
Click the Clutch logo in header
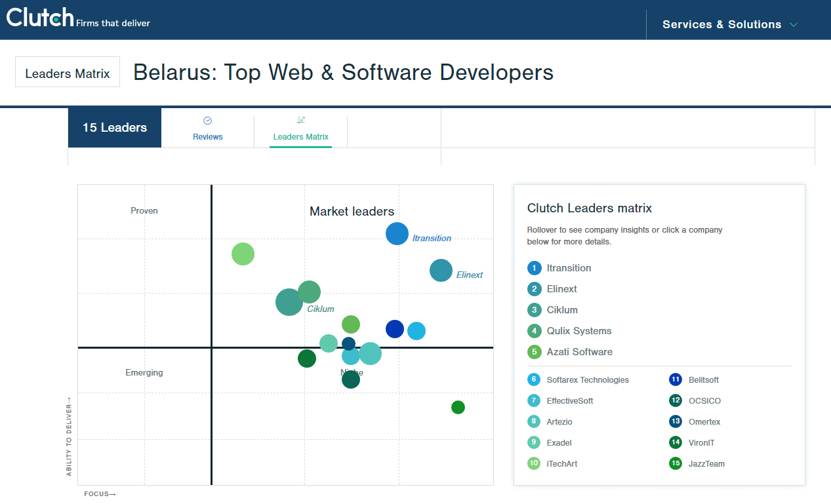[41, 18]
